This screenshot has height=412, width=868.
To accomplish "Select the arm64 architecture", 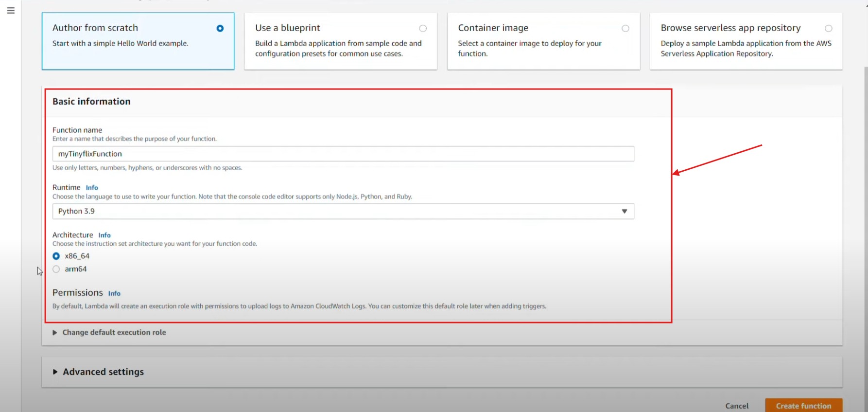I will pos(56,269).
